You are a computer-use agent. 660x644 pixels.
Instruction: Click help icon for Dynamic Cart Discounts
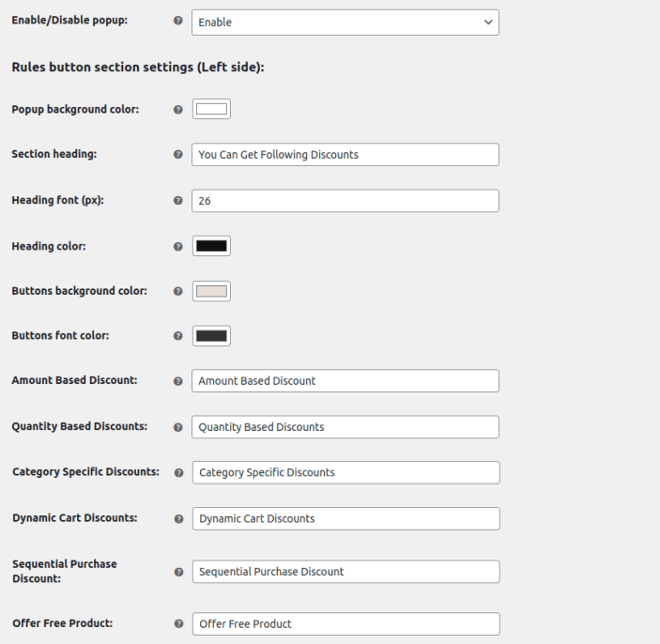point(178,518)
